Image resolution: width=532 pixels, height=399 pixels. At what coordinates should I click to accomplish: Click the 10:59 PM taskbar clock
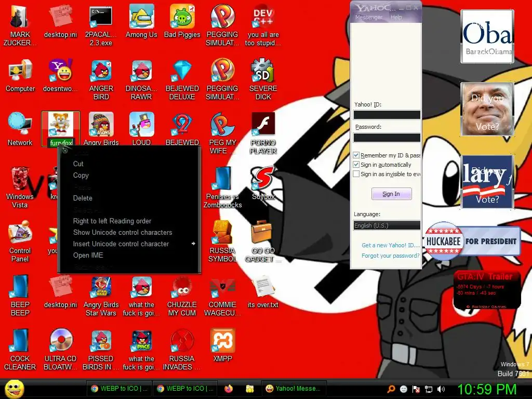click(x=487, y=389)
